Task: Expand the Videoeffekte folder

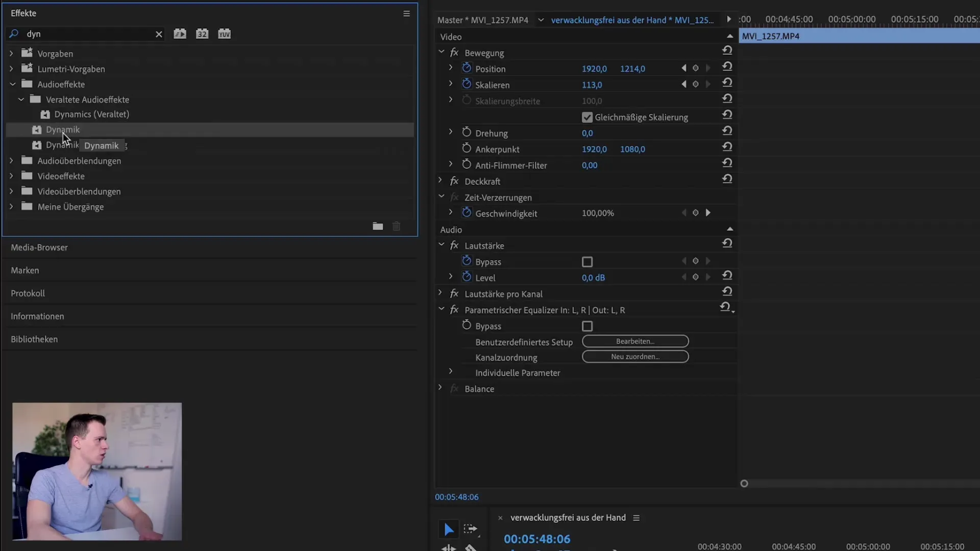Action: [x=11, y=176]
